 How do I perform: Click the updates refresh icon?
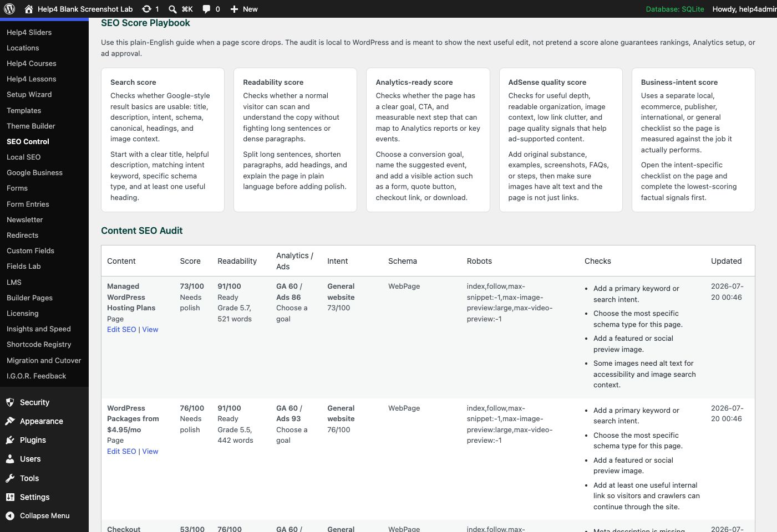tap(146, 9)
